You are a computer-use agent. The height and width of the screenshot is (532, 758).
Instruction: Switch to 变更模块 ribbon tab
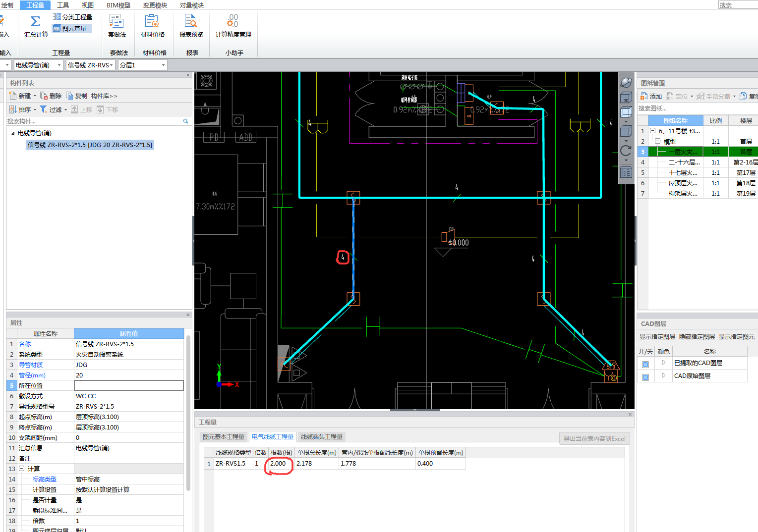point(155,5)
